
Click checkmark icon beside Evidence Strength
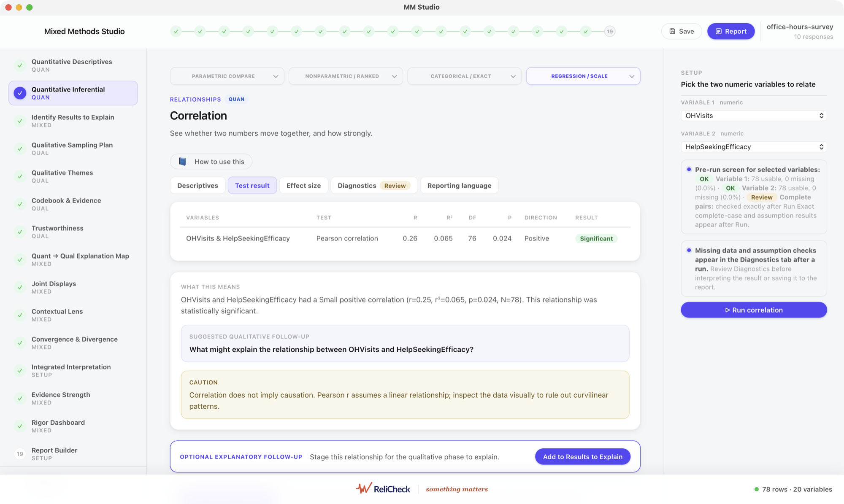pos(20,399)
